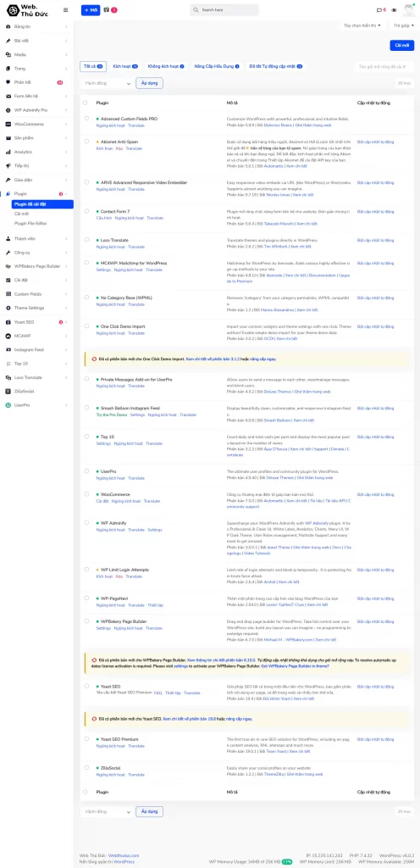Open Bài viết pin icon

click(x=8, y=41)
